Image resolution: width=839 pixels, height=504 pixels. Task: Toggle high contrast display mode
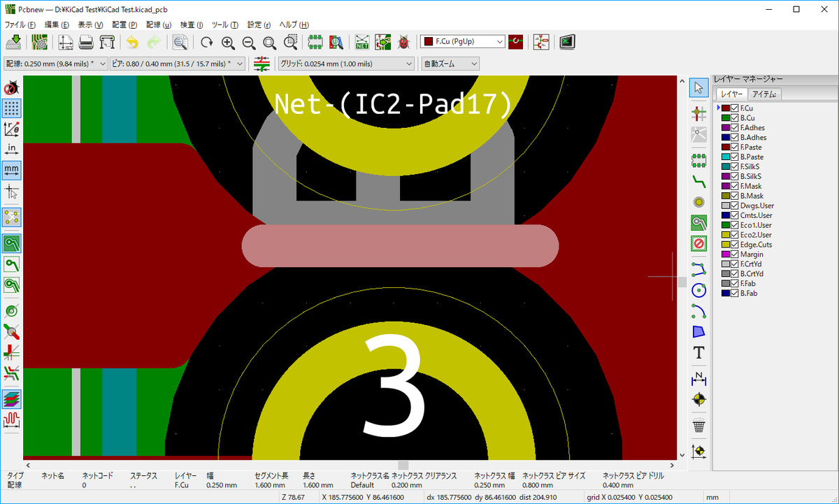(x=11, y=399)
